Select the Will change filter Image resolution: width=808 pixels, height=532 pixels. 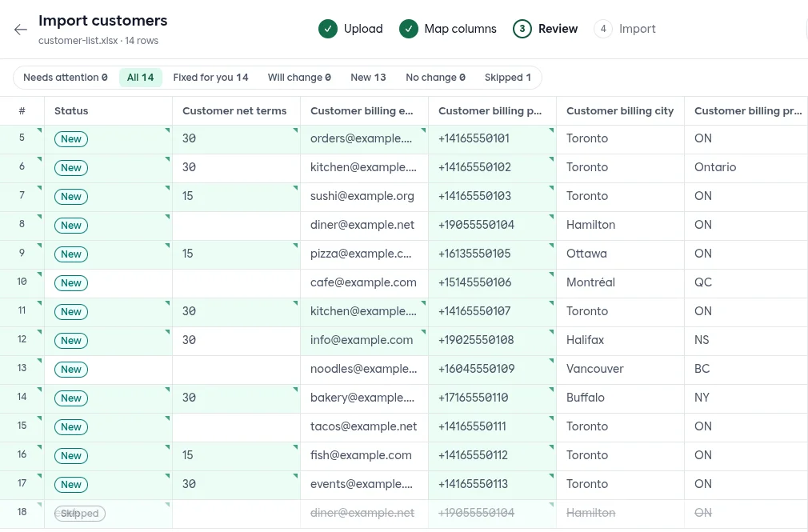299,78
